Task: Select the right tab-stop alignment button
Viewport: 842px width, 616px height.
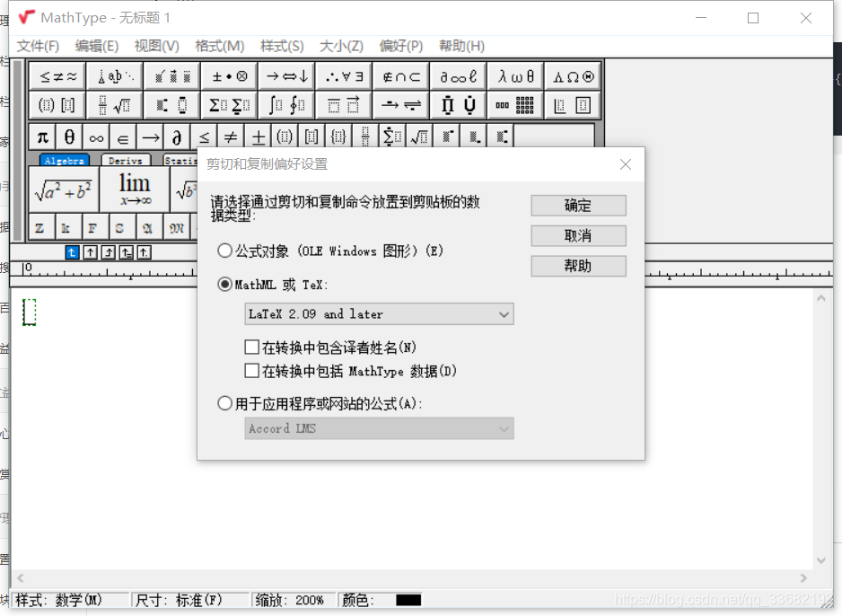Action: point(109,252)
